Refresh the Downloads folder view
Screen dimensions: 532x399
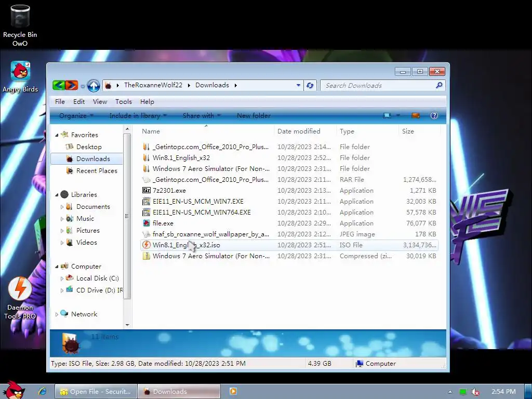(x=310, y=86)
